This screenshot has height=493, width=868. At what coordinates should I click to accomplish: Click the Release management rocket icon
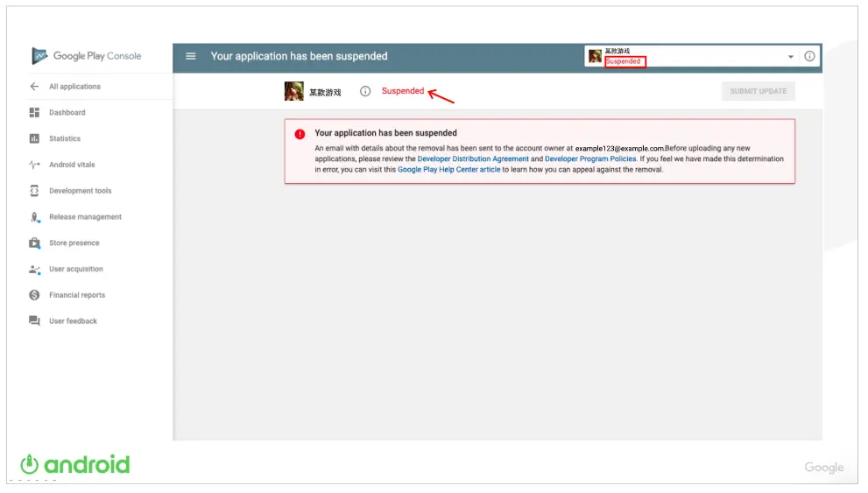point(35,217)
